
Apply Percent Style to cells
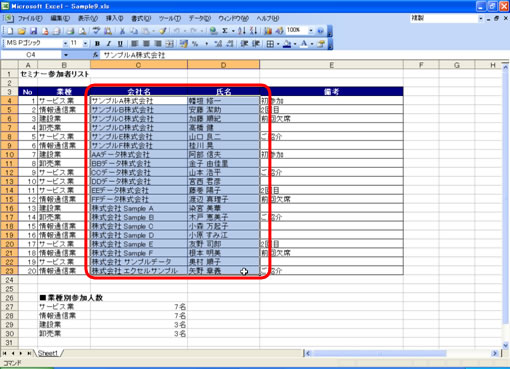(x=195, y=44)
